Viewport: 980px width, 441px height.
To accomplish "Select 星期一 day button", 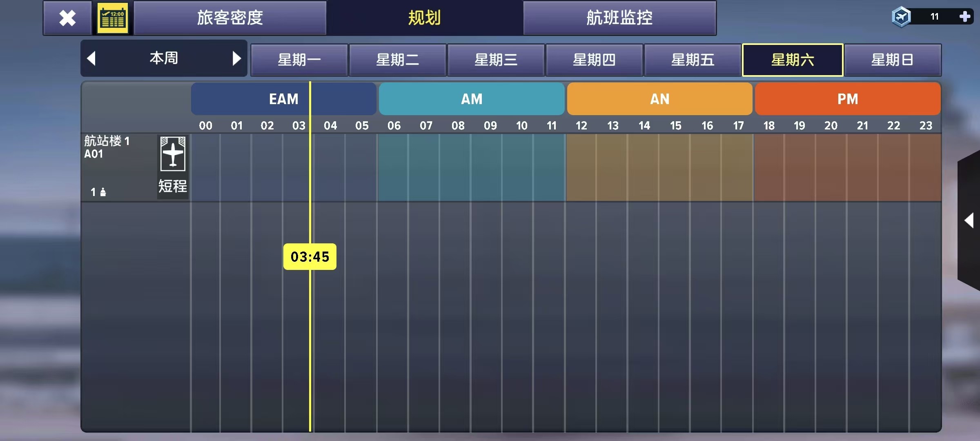I will click(x=299, y=60).
